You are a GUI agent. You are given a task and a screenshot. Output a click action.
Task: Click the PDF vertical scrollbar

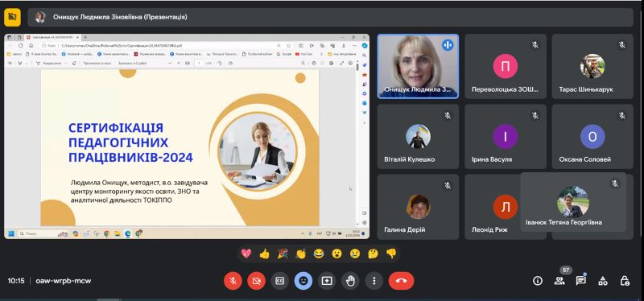357,144
